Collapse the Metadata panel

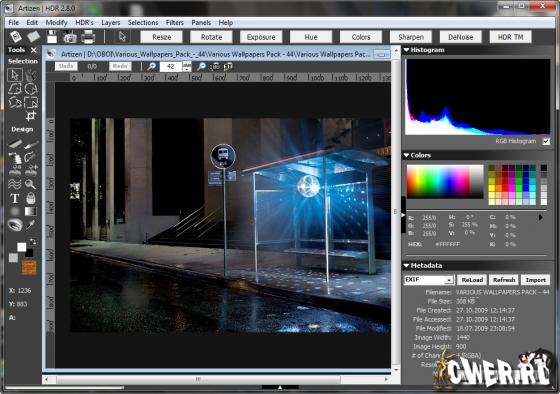coord(406,265)
